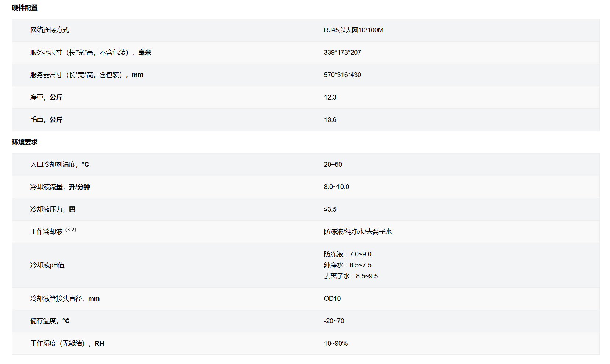Click the 339*173*207 dimension value
The width and height of the screenshot is (610, 364).
(342, 53)
